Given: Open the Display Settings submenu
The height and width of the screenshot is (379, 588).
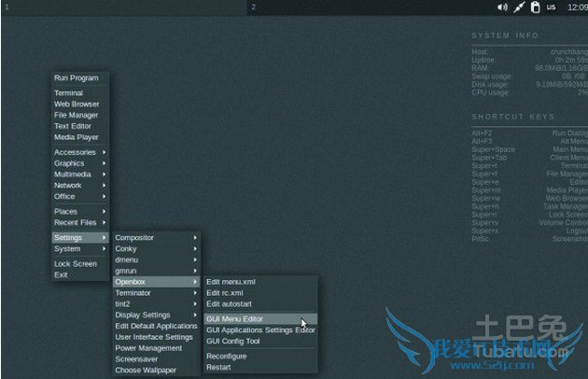Looking at the screenshot, I should (x=157, y=315).
